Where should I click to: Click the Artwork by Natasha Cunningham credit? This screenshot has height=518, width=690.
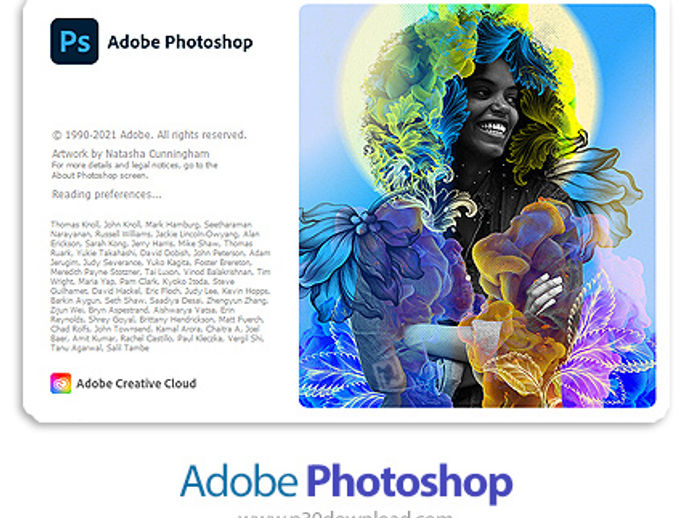click(x=131, y=154)
